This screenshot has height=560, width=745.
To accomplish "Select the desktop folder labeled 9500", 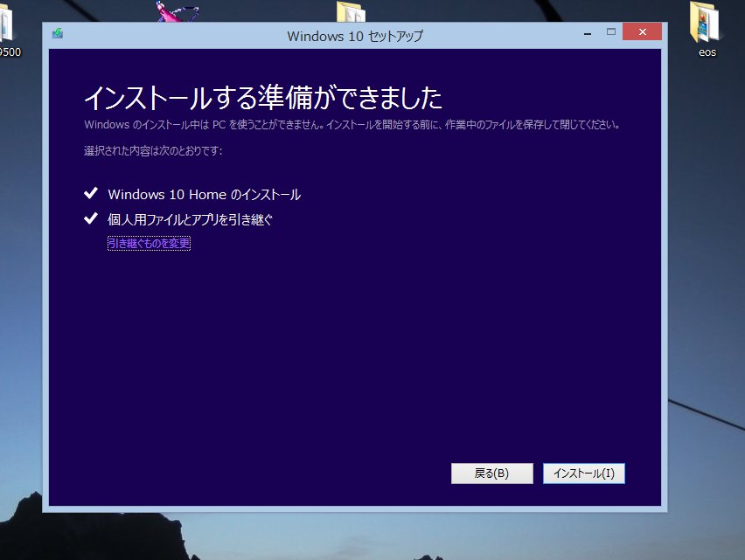I will (9, 26).
